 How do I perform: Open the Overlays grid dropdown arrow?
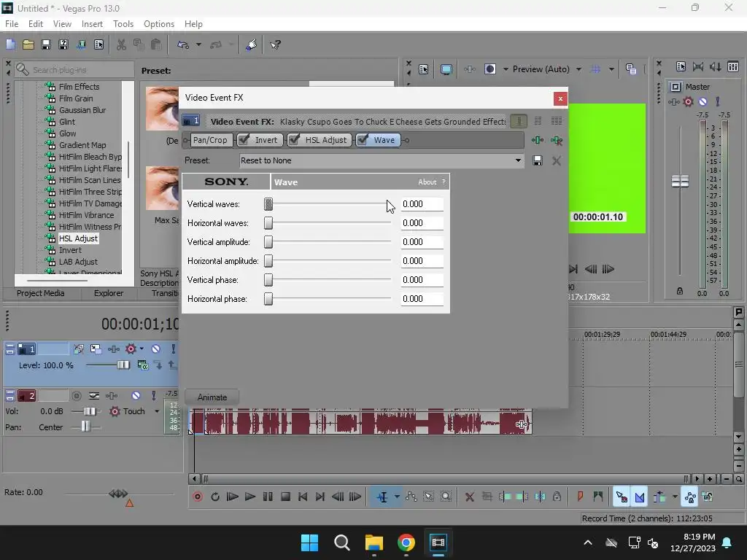611,69
